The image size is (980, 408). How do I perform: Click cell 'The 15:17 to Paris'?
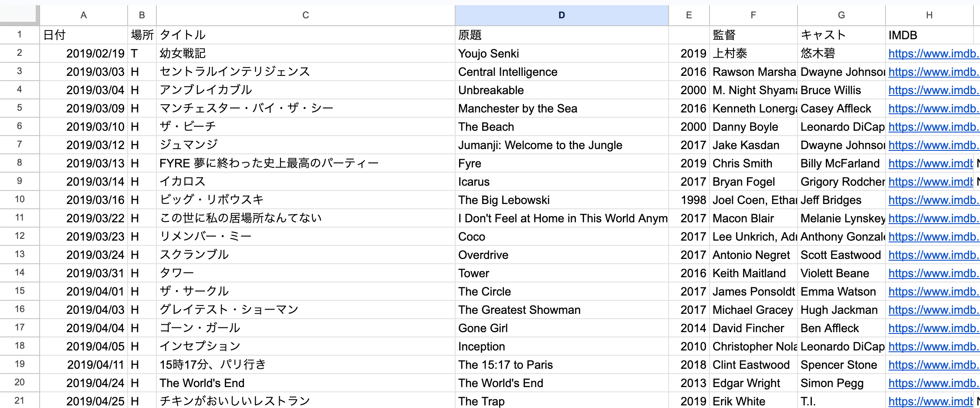tap(561, 365)
